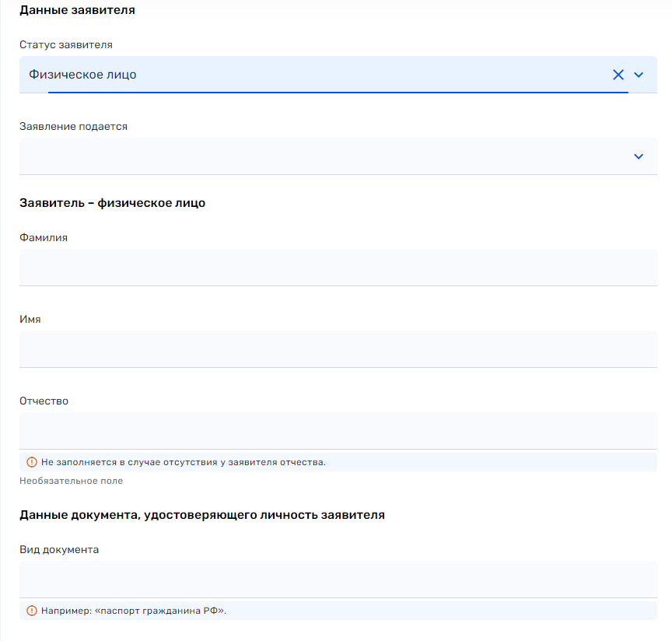Click the "Данные заявителя" section heading

click(77, 11)
